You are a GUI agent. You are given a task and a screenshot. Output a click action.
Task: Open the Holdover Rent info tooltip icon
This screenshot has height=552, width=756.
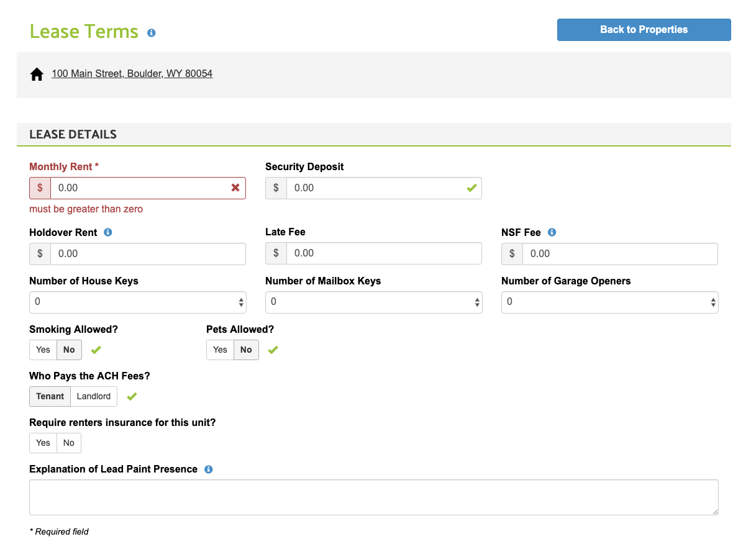(x=107, y=232)
